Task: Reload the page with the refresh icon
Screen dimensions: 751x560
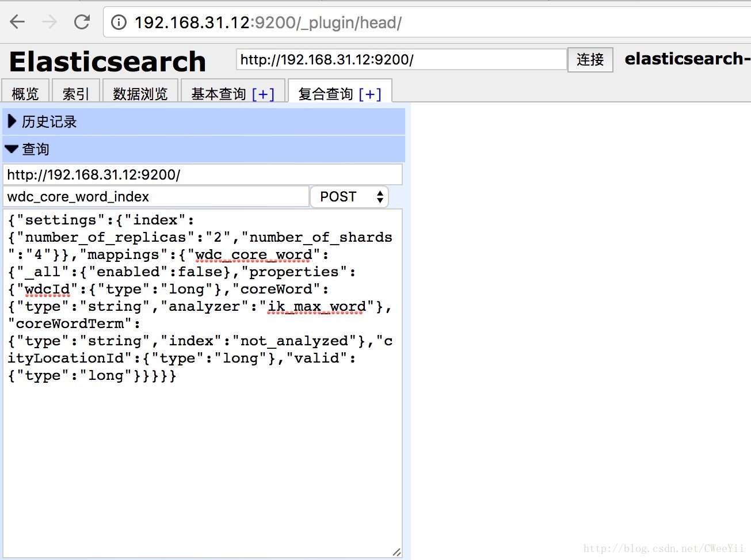Action: (82, 22)
